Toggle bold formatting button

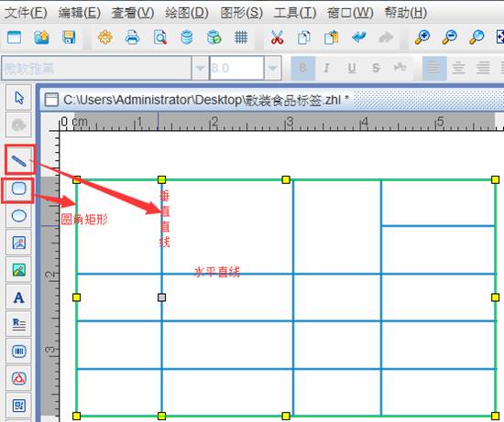pyautogui.click(x=302, y=68)
